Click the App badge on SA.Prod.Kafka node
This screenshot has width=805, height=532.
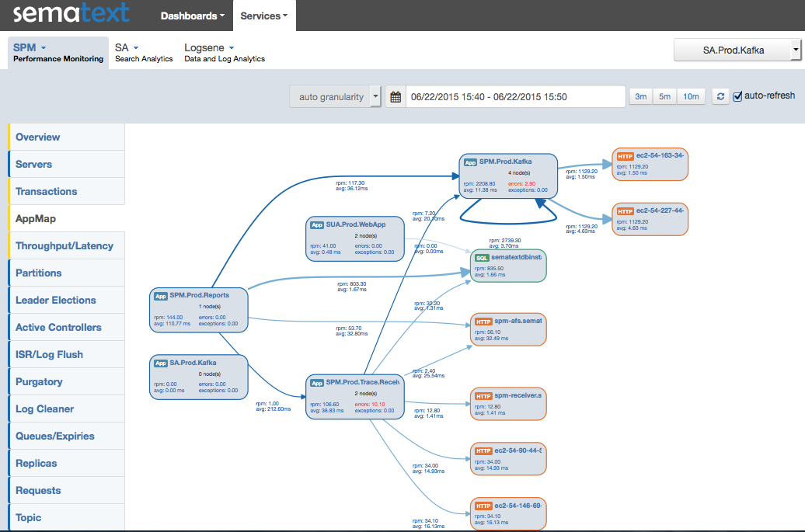161,363
